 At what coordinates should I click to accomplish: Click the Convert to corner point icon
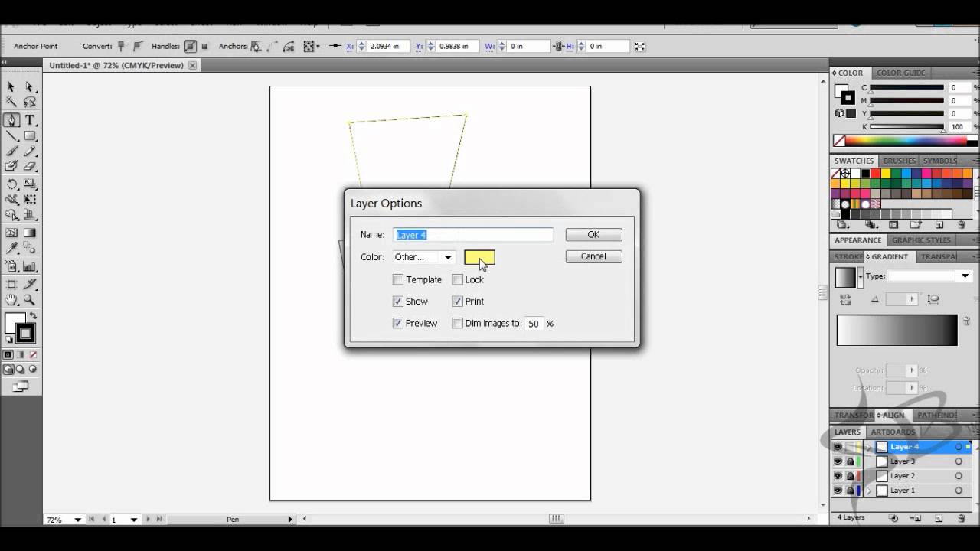122,46
